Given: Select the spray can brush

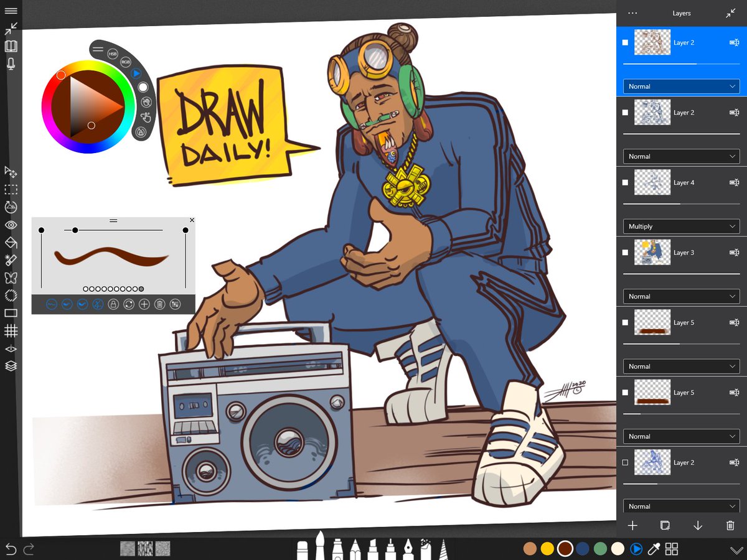Looking at the screenshot, I should (427, 549).
